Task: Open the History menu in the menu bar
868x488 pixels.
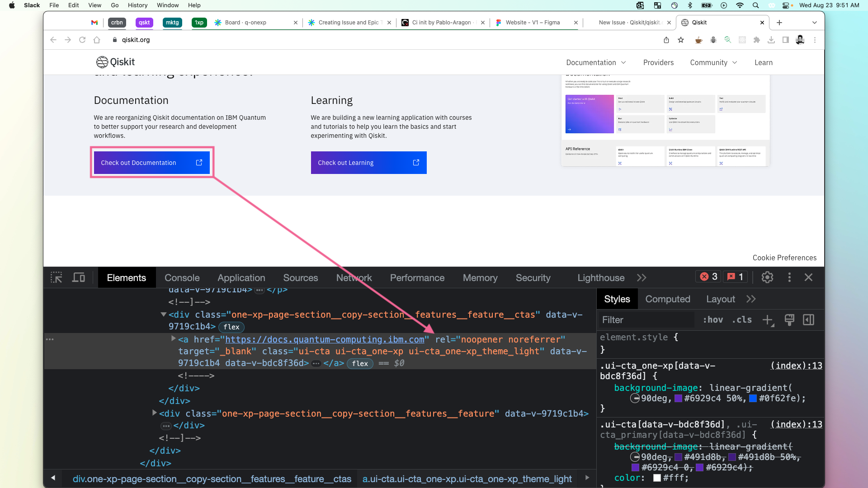Action: click(137, 5)
